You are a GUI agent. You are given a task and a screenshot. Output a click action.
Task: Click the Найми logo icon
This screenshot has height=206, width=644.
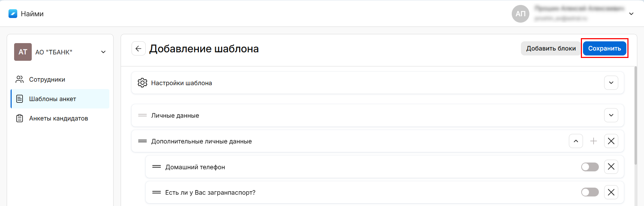click(x=13, y=14)
